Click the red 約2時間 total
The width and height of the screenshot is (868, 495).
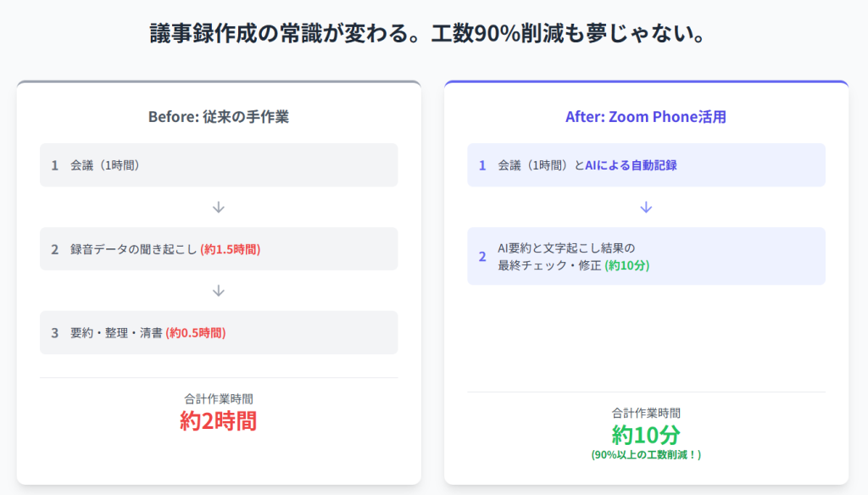click(x=218, y=421)
